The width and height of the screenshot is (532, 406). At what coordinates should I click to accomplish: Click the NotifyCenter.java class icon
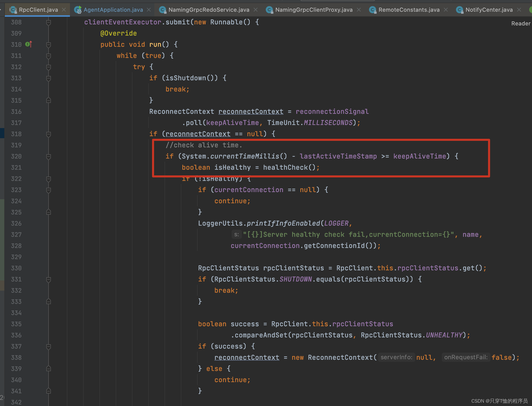click(x=460, y=10)
